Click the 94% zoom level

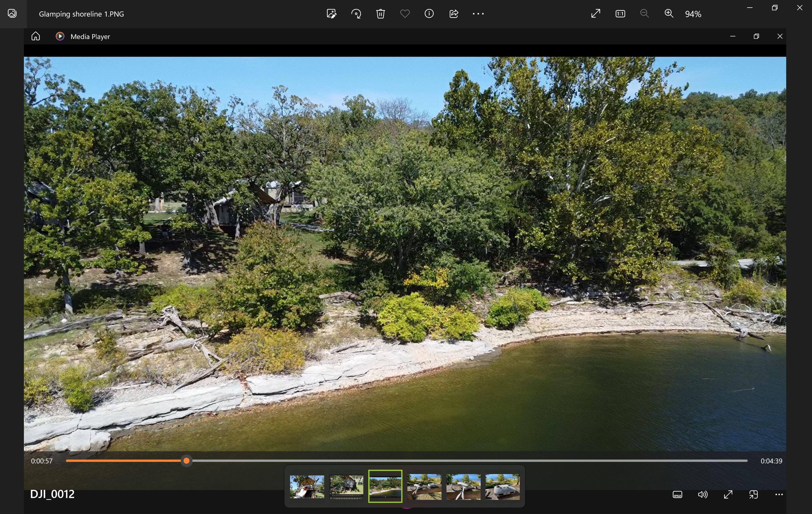click(693, 14)
